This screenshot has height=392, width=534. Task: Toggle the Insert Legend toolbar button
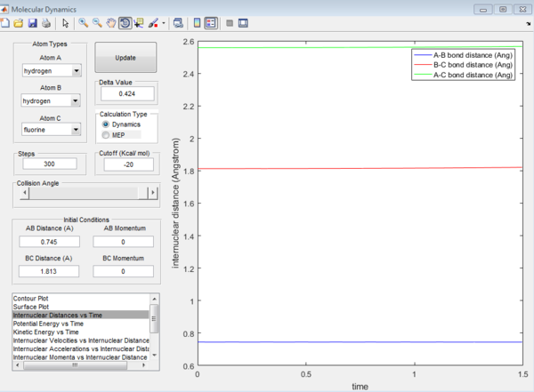[x=211, y=23]
